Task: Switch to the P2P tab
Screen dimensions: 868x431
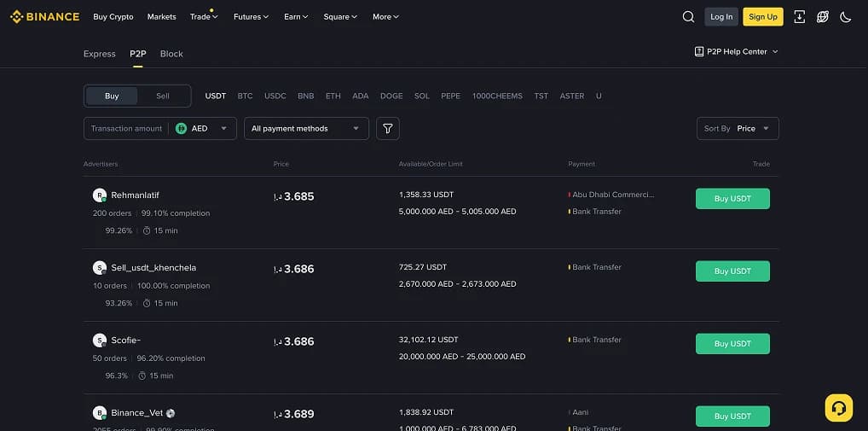Action: coord(138,54)
